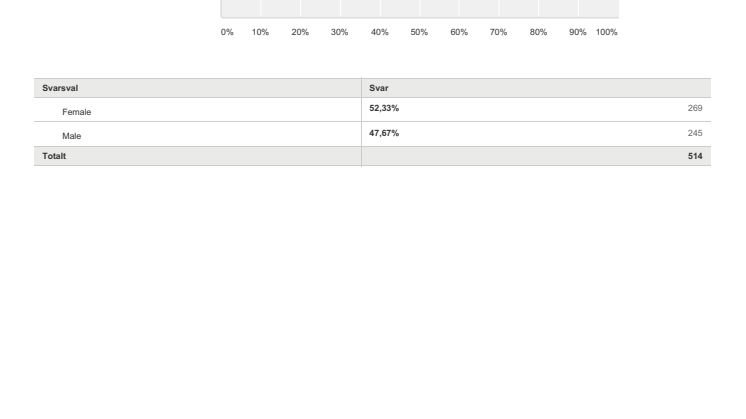Viewport: 746px width, 419px height.
Task: Click the Svar column header
Action: (x=378, y=88)
